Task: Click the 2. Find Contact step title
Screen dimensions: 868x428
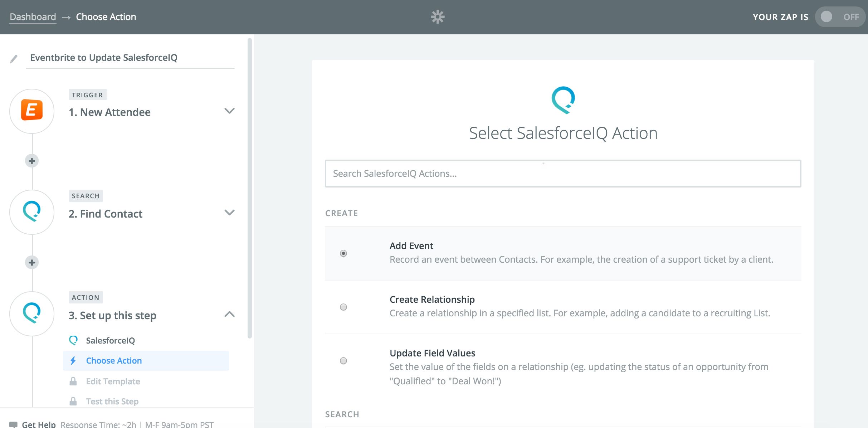Action: pyautogui.click(x=106, y=214)
